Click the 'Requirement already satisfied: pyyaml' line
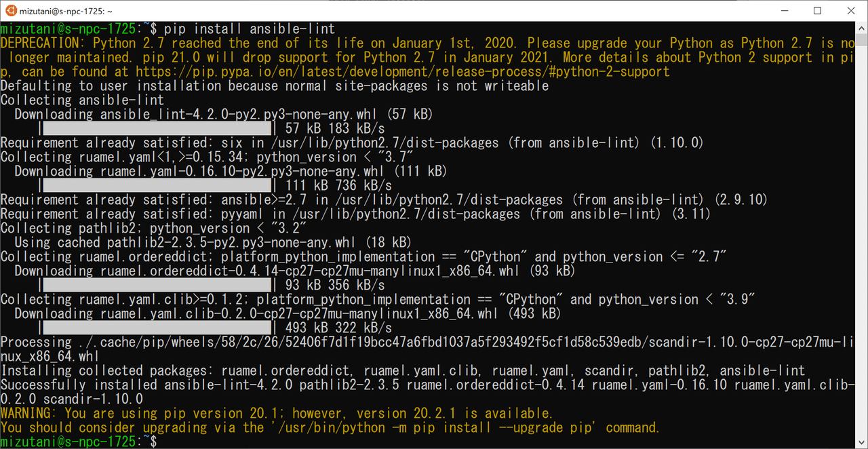 355,214
